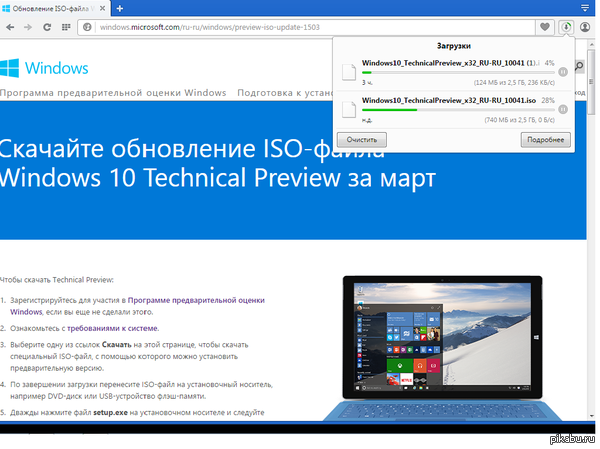Follow the требованиями к системе link
The image size is (600, 449).
click(112, 328)
